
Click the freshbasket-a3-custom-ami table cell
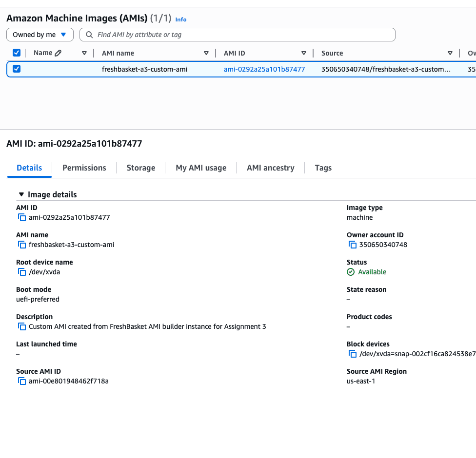pos(144,69)
